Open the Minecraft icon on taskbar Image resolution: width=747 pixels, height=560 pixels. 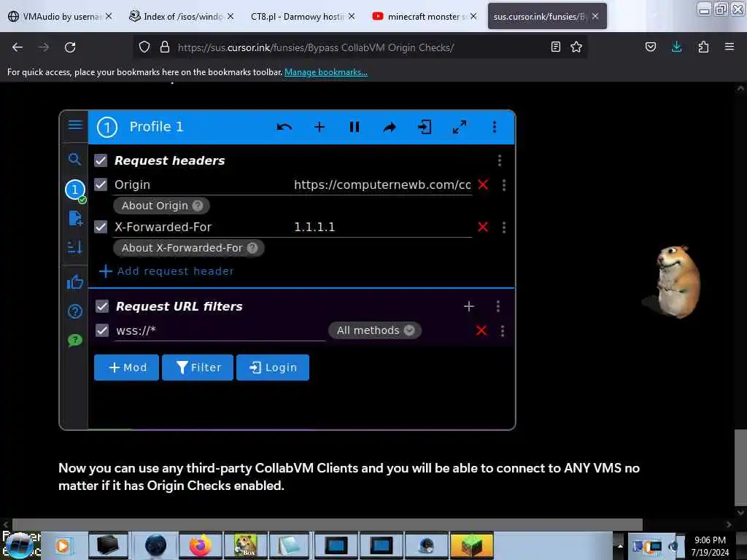pos(471,545)
